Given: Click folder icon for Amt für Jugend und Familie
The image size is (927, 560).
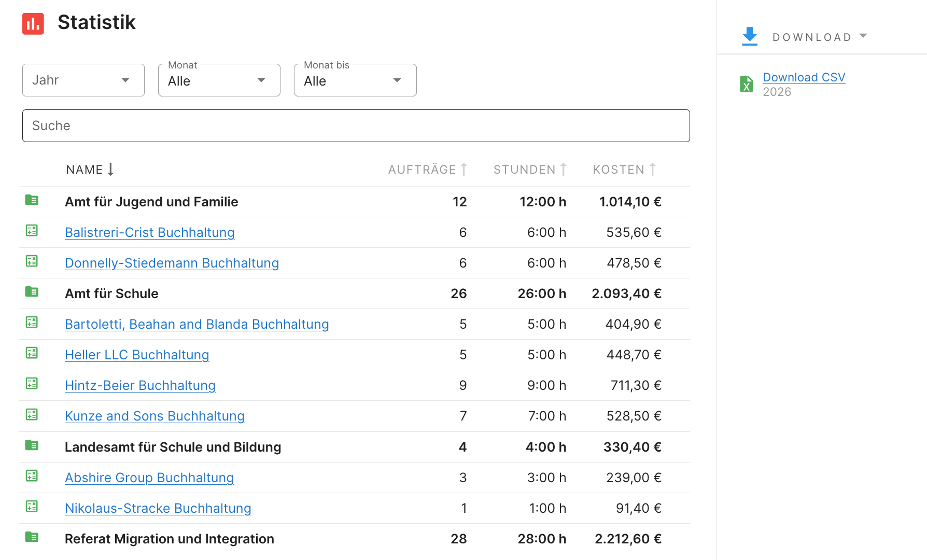Looking at the screenshot, I should (32, 200).
